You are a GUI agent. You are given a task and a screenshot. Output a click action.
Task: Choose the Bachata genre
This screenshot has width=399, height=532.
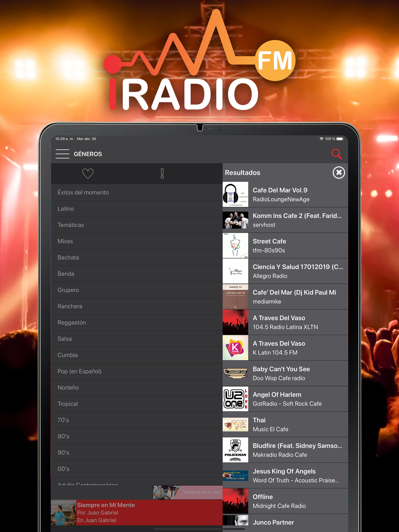tap(137, 258)
